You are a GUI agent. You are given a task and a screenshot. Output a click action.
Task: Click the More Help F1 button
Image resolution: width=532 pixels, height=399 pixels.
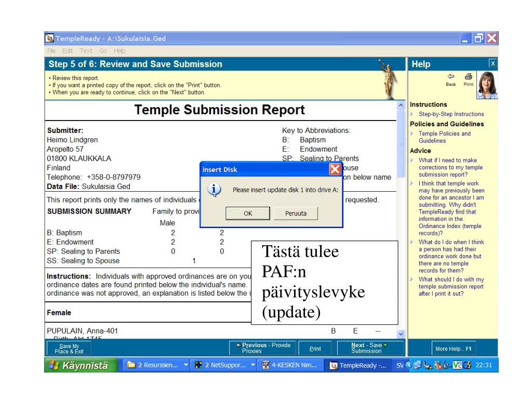pyautogui.click(x=453, y=349)
